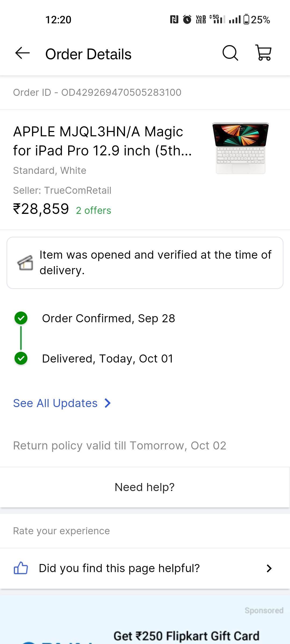Viewport: 290px width, 644px height.
Task: Open the shopping cart
Action: tap(264, 53)
